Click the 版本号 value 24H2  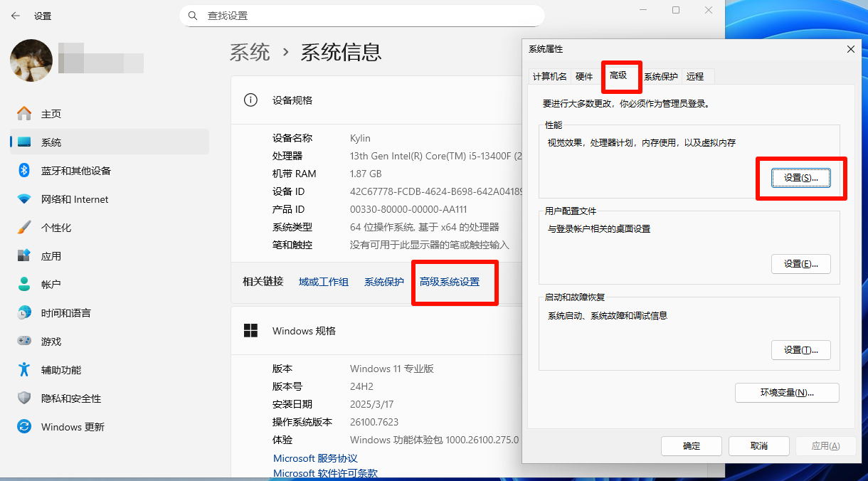pyautogui.click(x=361, y=386)
